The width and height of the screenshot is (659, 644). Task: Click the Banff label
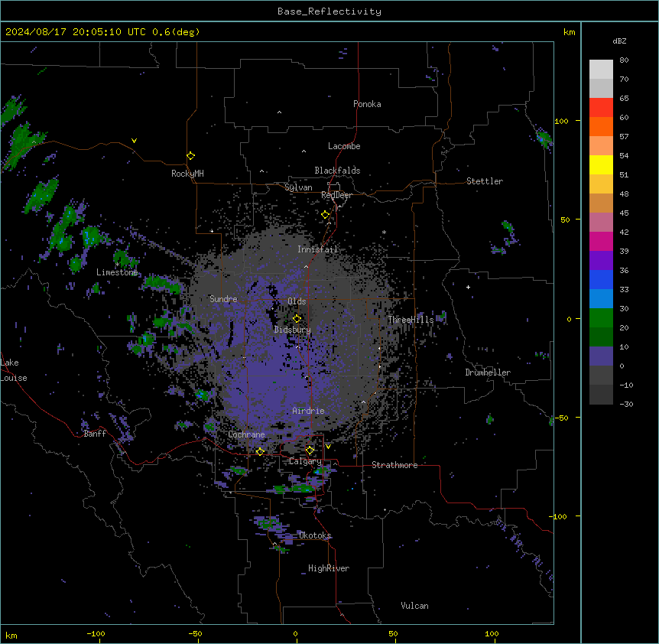(95, 434)
